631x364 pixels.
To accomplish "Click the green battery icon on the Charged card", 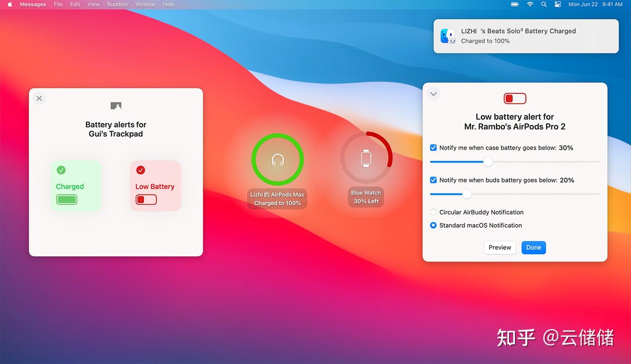I will click(67, 199).
